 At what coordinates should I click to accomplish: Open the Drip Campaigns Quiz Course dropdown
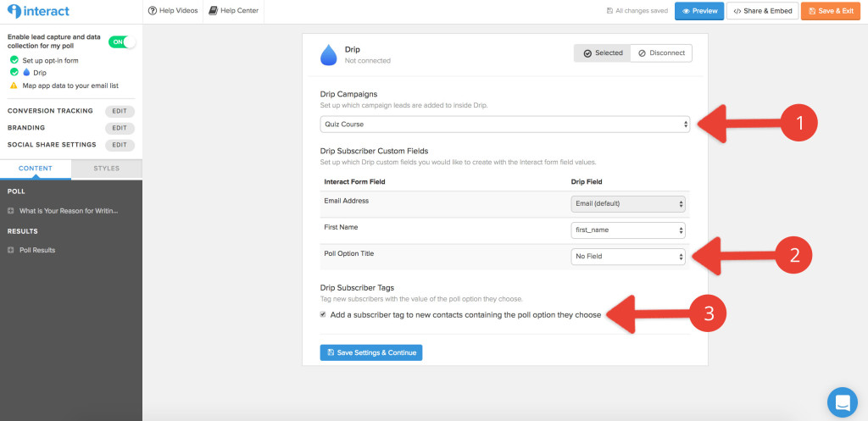click(505, 125)
